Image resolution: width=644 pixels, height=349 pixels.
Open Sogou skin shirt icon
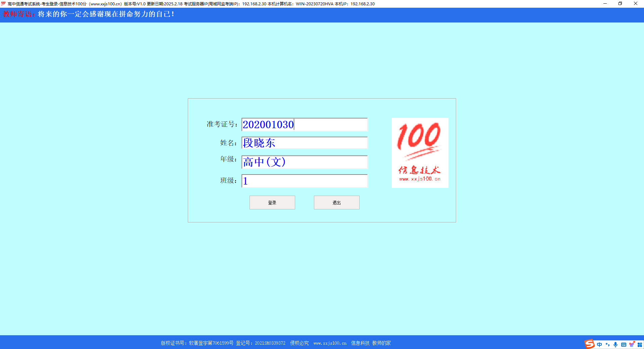(632, 344)
